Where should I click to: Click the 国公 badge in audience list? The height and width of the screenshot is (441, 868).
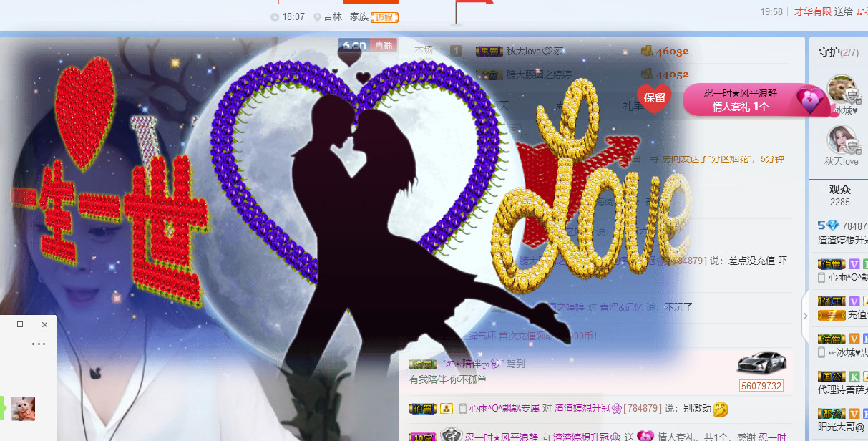(x=831, y=376)
